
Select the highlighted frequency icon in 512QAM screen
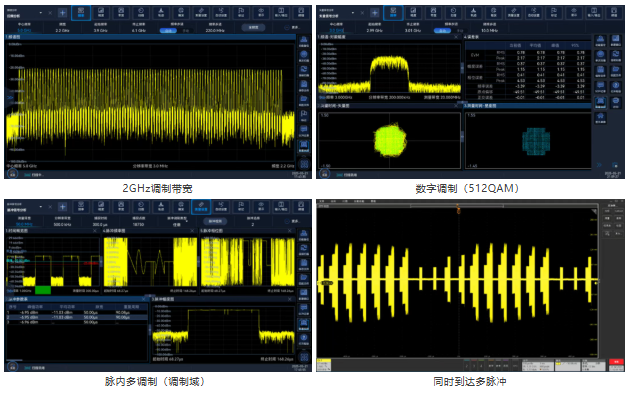[393, 13]
